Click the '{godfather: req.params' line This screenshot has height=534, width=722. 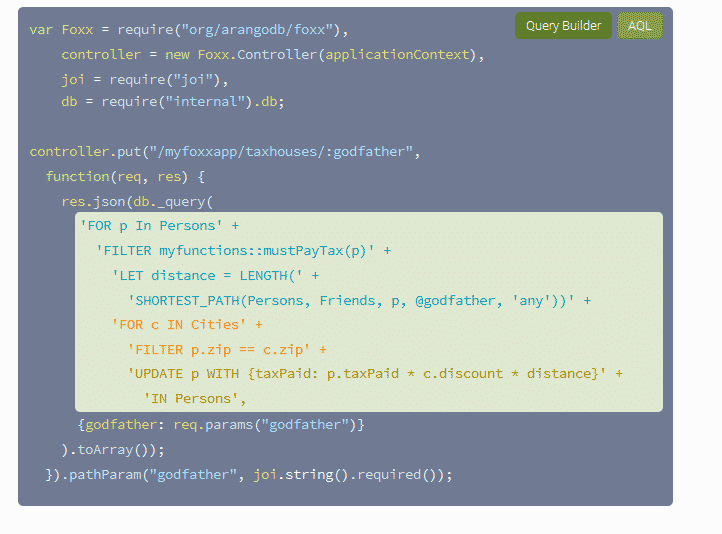221,425
